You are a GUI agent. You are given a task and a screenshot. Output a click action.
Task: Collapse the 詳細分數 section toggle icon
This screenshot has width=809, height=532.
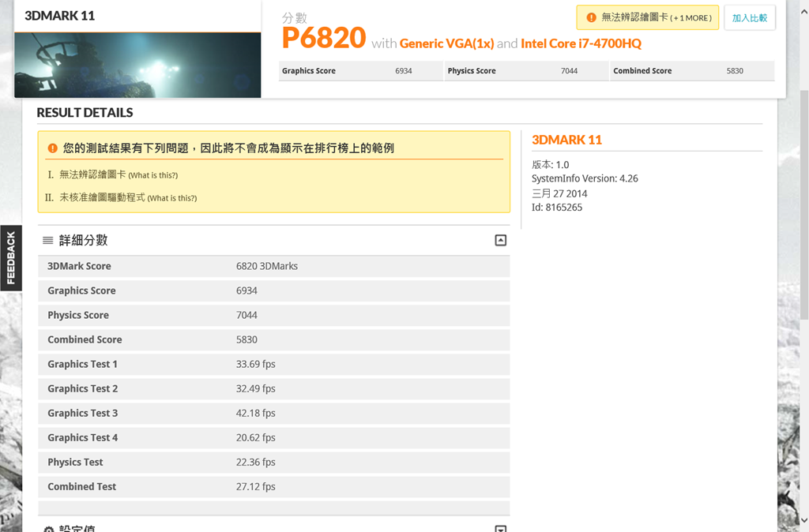pyautogui.click(x=500, y=240)
